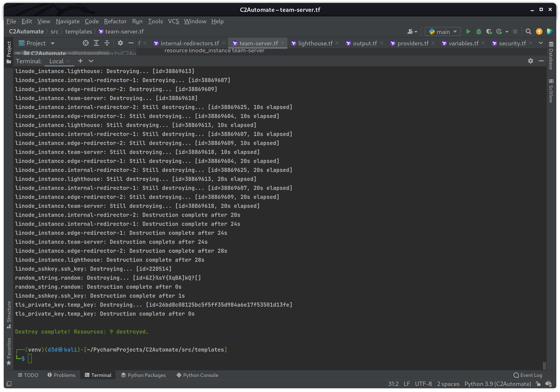The image size is (560, 392).
Task: Click the Debug bug icon
Action: click(x=479, y=31)
